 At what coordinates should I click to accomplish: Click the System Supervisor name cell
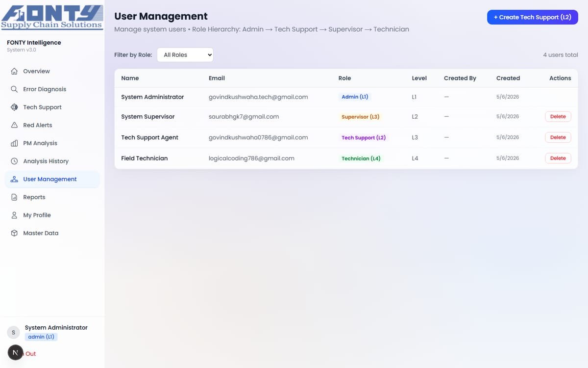tap(148, 117)
